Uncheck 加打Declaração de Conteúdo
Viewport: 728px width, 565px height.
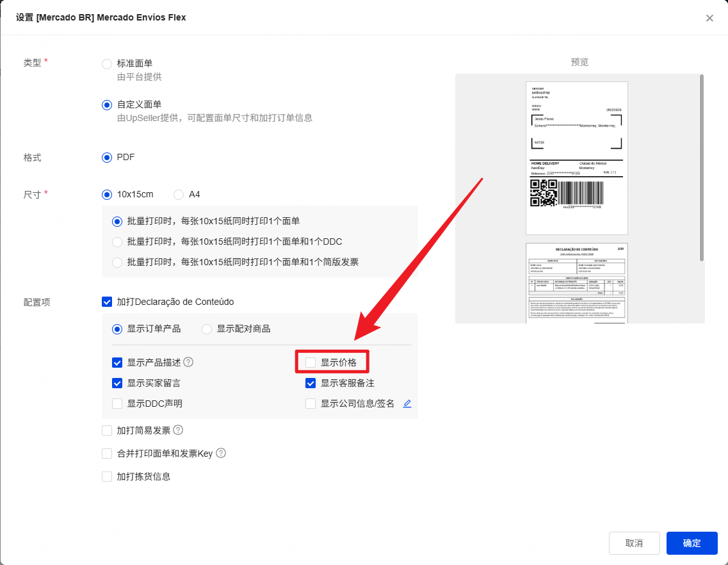pos(107,302)
